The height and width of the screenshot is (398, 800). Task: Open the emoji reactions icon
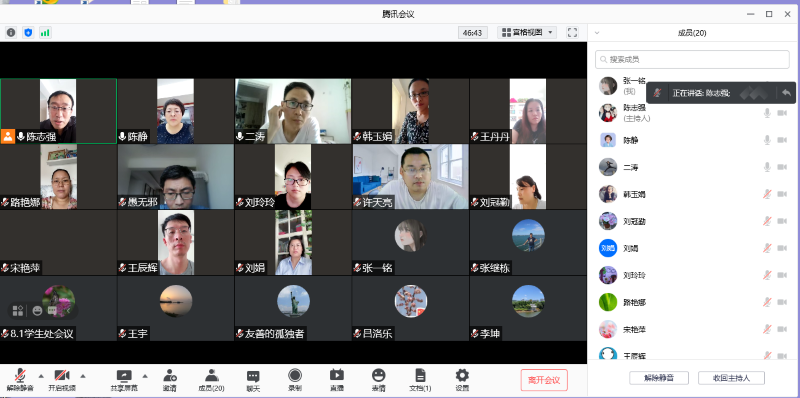point(378,380)
